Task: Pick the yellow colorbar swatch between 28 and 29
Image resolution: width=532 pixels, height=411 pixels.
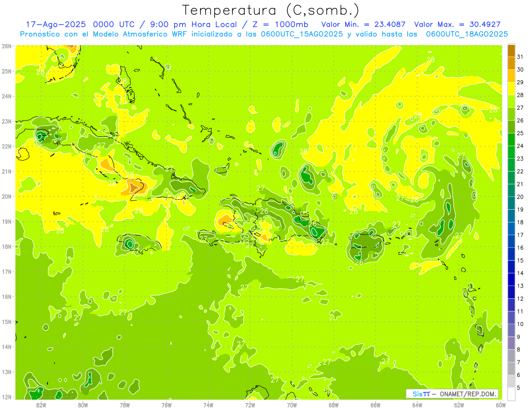Action: tap(511, 89)
